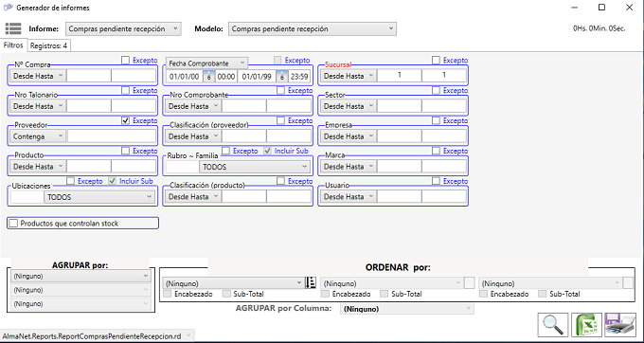Click start date field 01/01/00
This screenshot has width=644, height=343.
tap(185, 77)
